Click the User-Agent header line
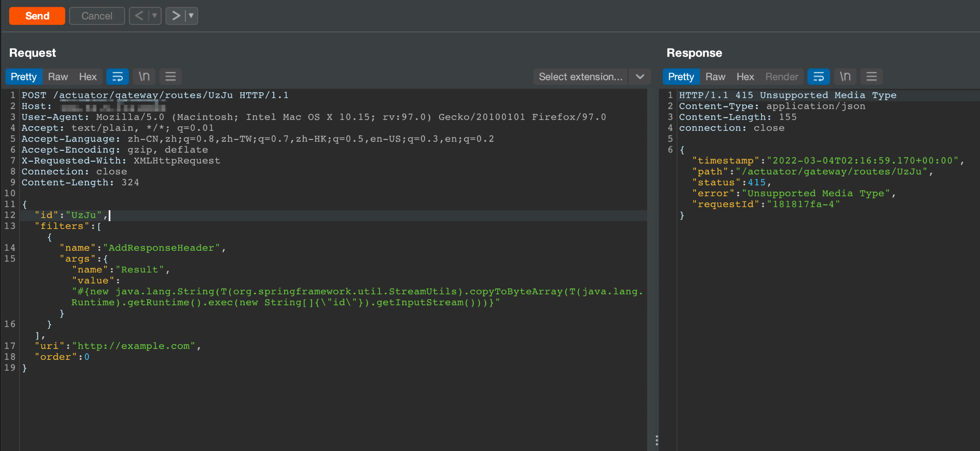980x451 pixels. (314, 117)
